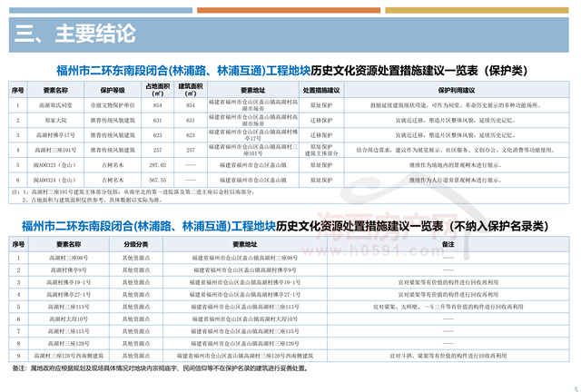Click the '处置措施建议' column header
The width and height of the screenshot is (581, 392).
321,90
